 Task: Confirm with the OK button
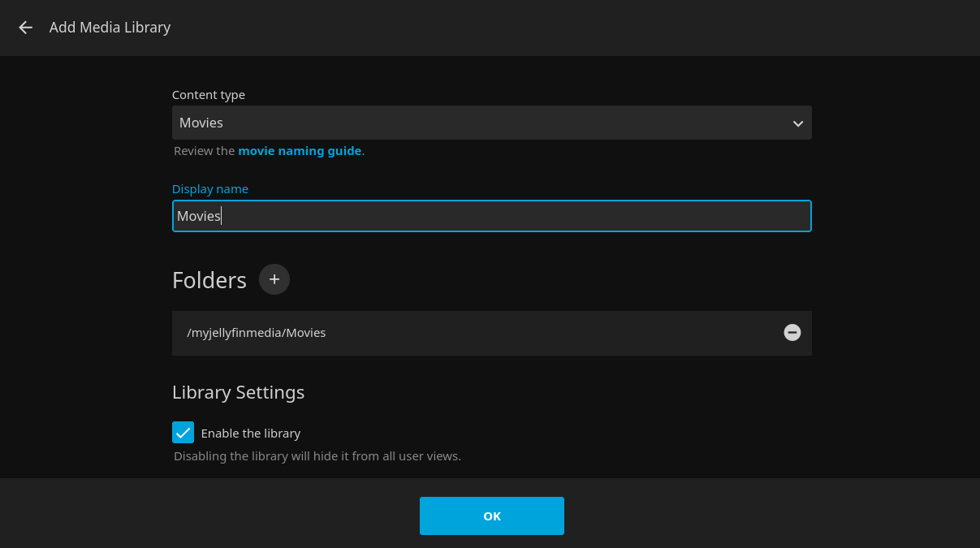492,516
